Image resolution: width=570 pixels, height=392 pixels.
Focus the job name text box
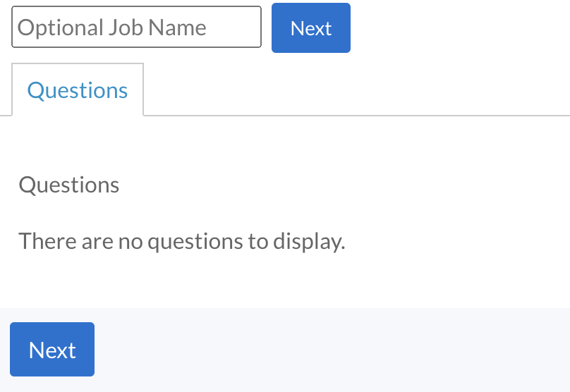pyautogui.click(x=136, y=27)
